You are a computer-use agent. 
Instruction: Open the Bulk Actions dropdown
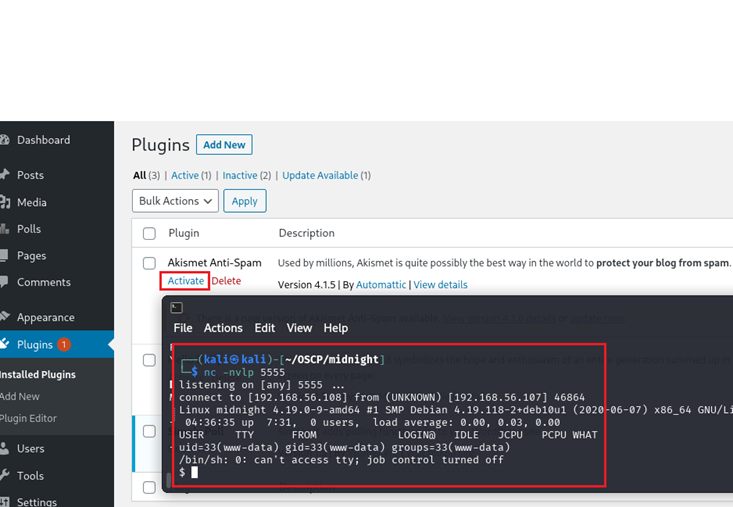point(175,201)
